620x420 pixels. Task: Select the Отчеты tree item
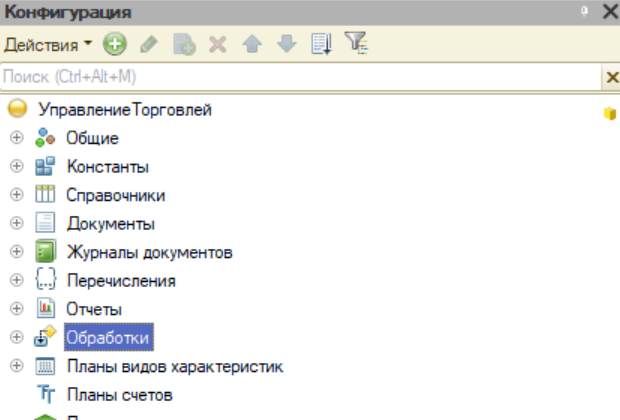(94, 309)
